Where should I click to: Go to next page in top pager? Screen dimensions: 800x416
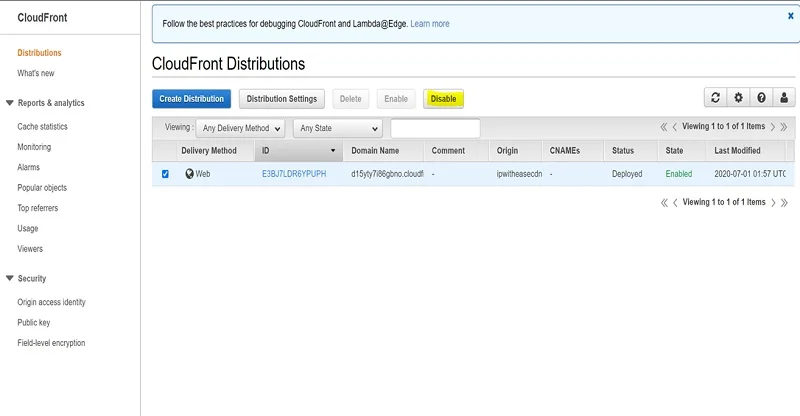coord(772,127)
